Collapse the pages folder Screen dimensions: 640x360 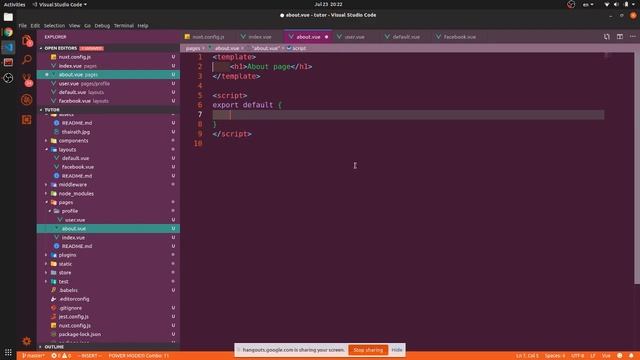coord(66,202)
